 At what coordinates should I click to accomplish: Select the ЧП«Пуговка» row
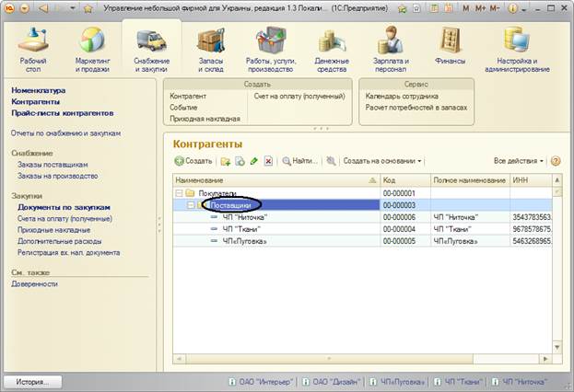[362, 241]
